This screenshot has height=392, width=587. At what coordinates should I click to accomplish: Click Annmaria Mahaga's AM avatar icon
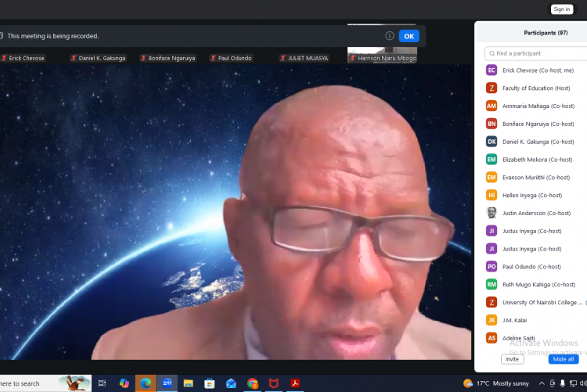(492, 106)
